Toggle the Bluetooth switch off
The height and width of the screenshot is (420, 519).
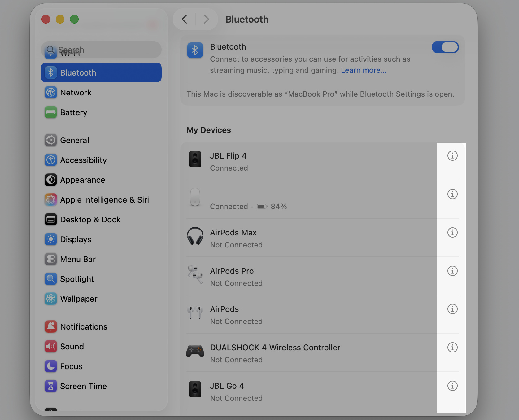(x=445, y=47)
